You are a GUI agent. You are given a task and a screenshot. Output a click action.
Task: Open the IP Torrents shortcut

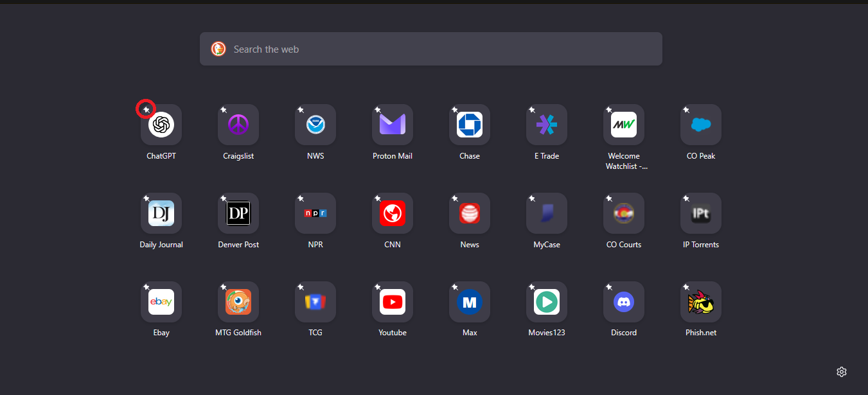coord(701,213)
